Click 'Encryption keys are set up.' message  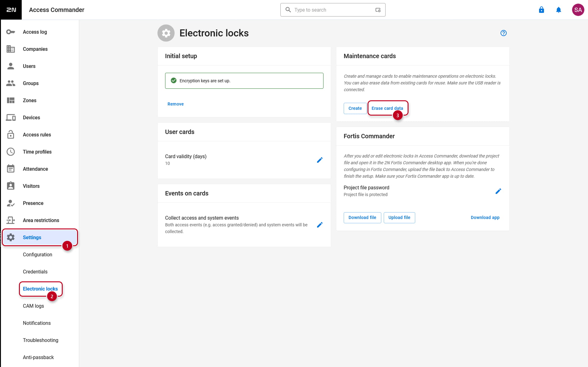click(205, 81)
